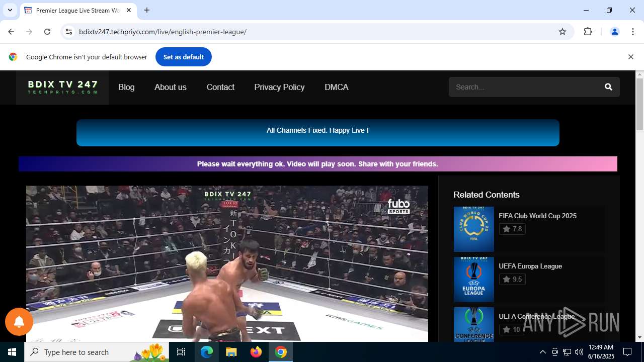The image size is (644, 362).
Task: Click the All Channels Fixed banner
Action: pyautogui.click(x=318, y=133)
